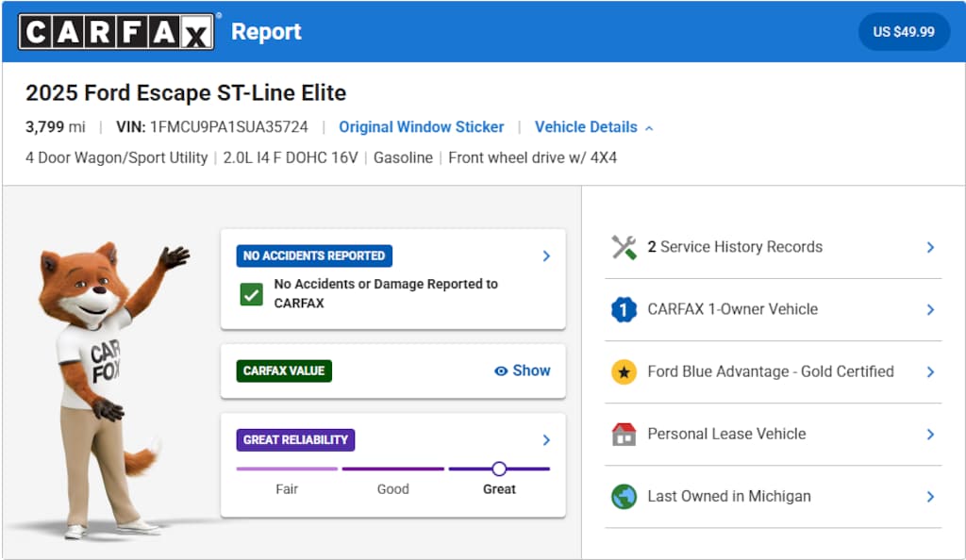
Task: Expand the Ford Blue Advantage row arrow
Action: coord(930,371)
